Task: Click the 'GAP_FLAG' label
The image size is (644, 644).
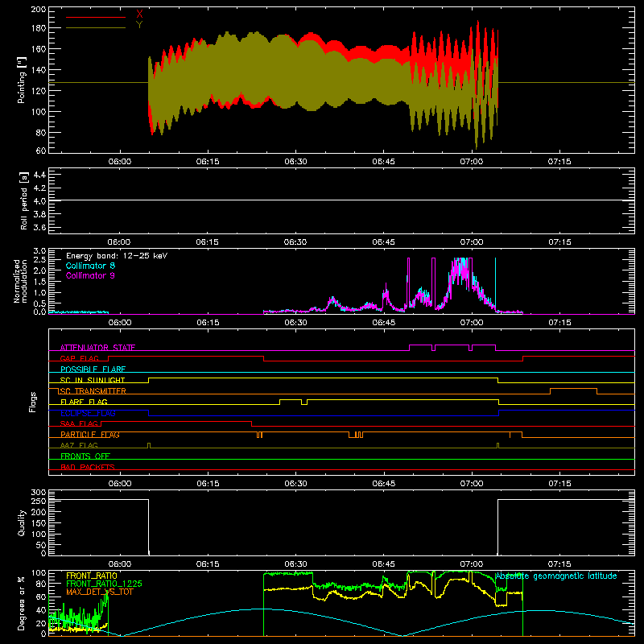Action: pyautogui.click(x=79, y=358)
